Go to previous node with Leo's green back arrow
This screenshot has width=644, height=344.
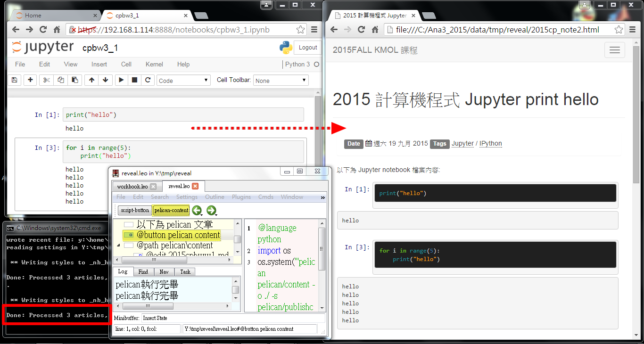[x=197, y=210]
